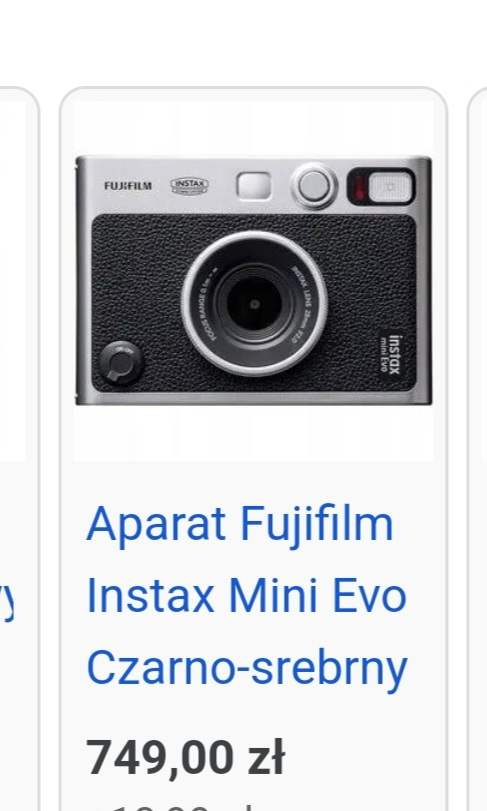Open the Fujifilm Instax Mini Evo product image
The image size is (487, 811).
(x=253, y=280)
